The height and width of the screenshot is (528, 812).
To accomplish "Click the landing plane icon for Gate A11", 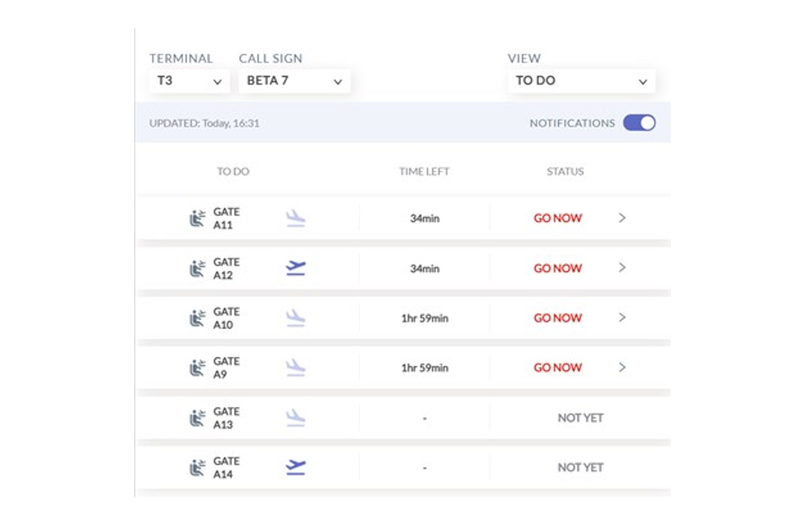I will [x=296, y=218].
